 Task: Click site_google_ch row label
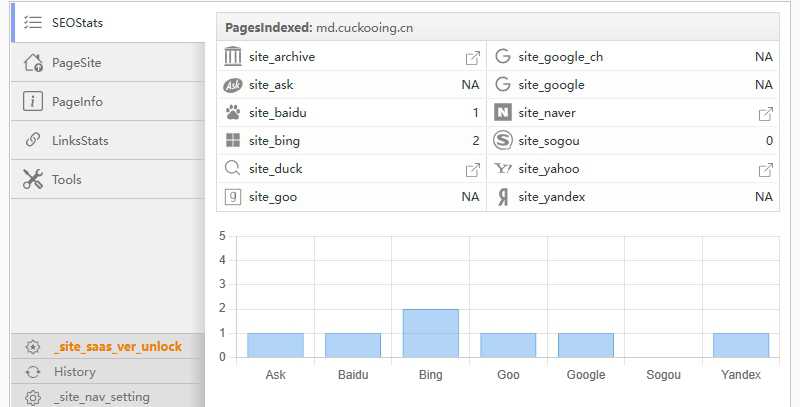560,57
